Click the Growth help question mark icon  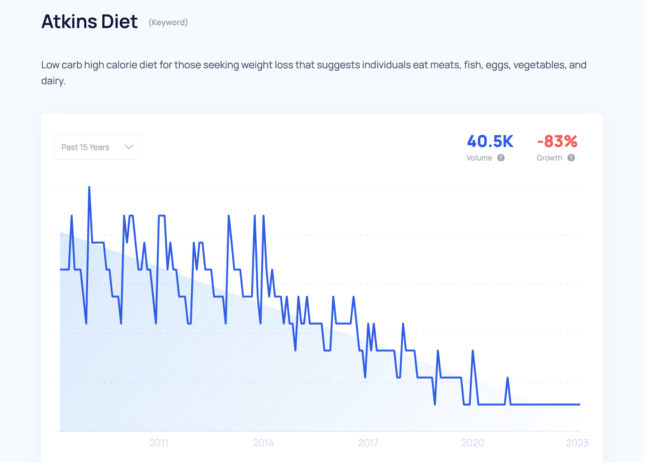(571, 158)
